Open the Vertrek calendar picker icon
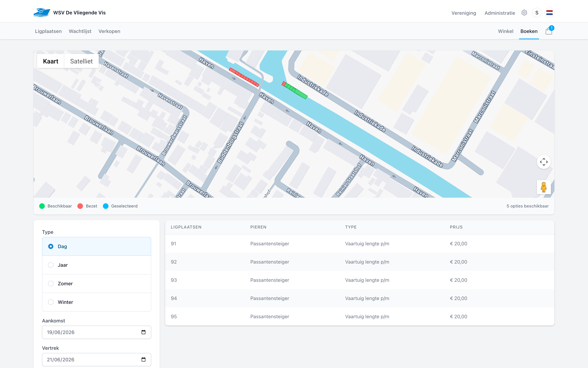 pos(143,359)
